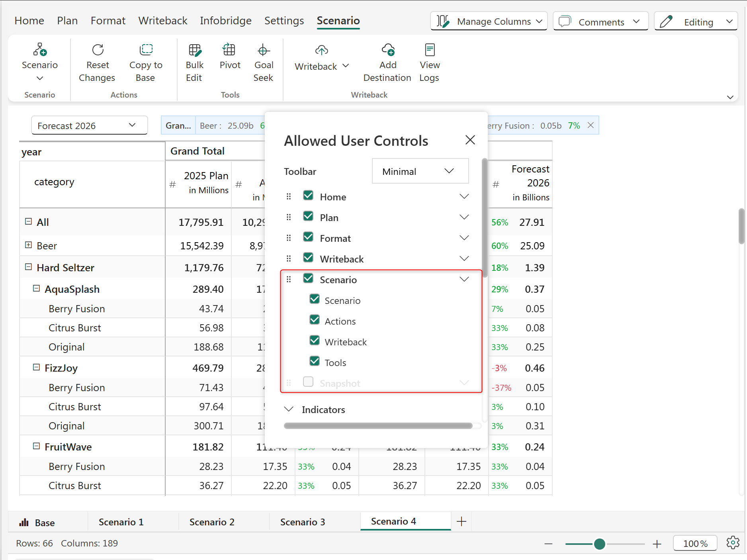Viewport: 747px width, 560px height.
Task: Click the Add Destination icon
Action: pyautogui.click(x=387, y=50)
